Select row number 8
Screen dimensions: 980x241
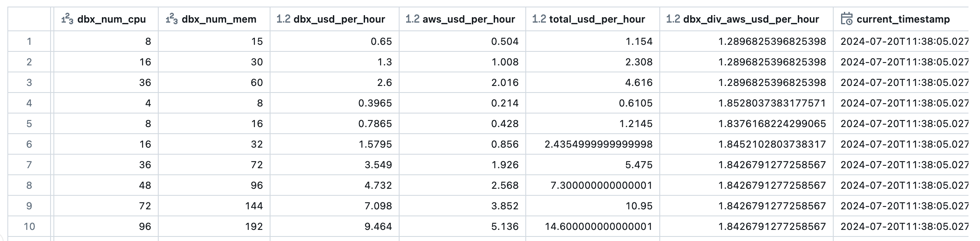[x=29, y=185]
